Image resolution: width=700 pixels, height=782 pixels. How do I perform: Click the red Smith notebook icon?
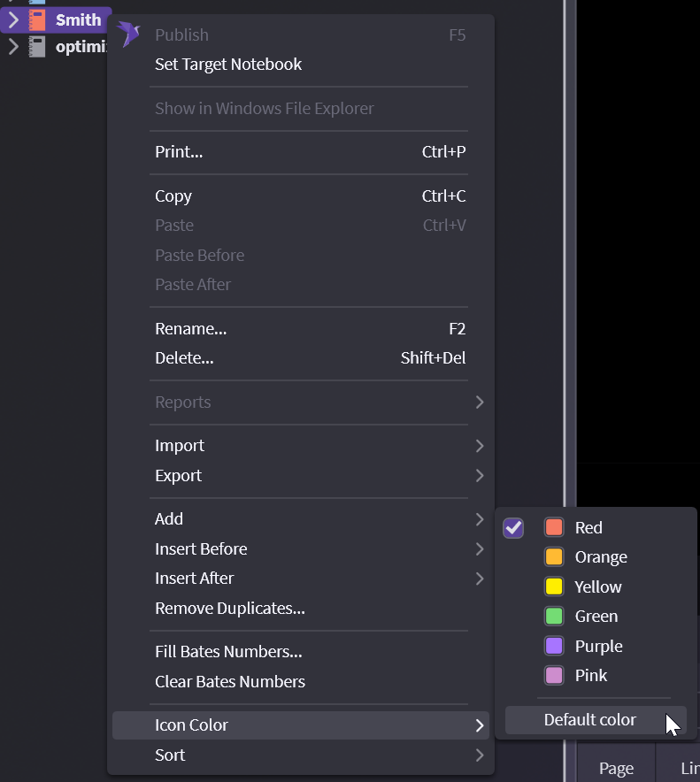[37, 19]
